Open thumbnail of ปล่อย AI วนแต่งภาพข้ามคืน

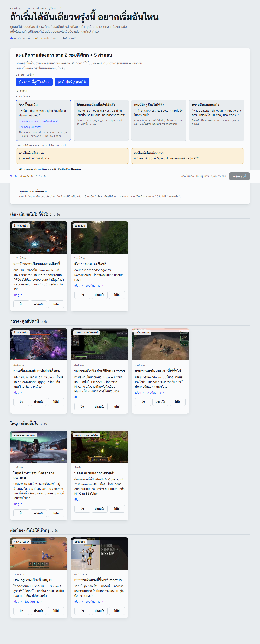[x=100, y=447]
